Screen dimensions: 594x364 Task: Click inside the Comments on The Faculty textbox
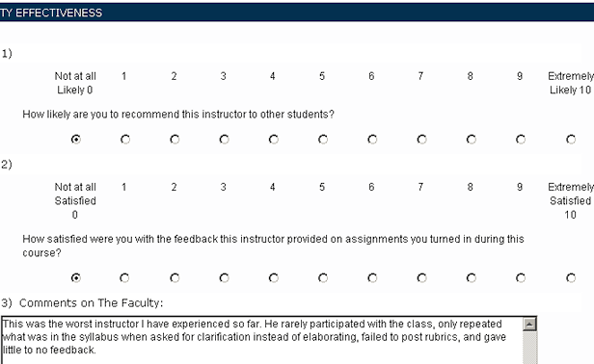point(261,340)
